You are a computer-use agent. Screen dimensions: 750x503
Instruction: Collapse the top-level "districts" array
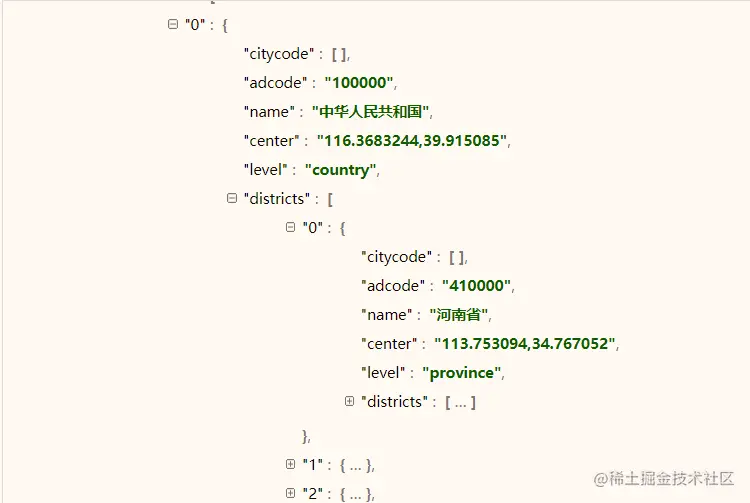(232, 198)
